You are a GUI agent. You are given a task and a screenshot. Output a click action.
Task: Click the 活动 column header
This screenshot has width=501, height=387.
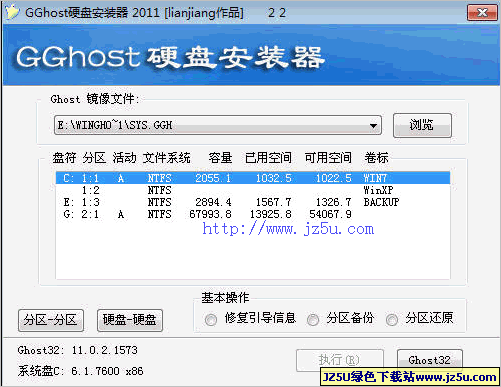point(124,158)
